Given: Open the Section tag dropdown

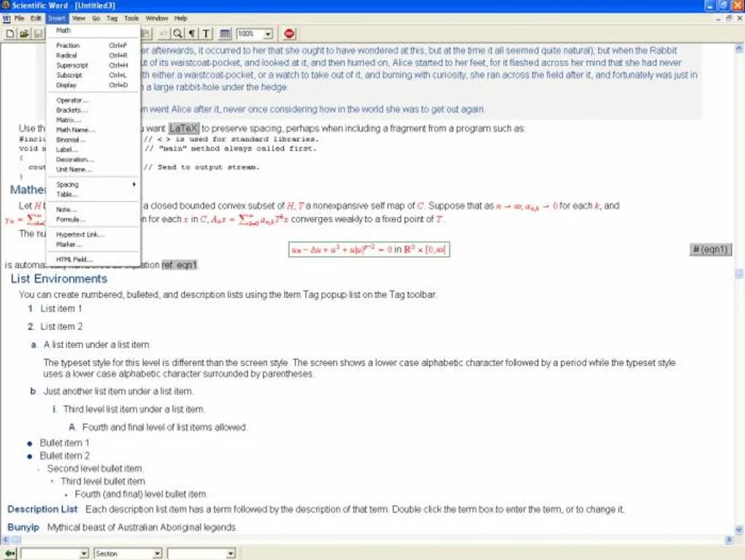Looking at the screenshot, I should 157,553.
